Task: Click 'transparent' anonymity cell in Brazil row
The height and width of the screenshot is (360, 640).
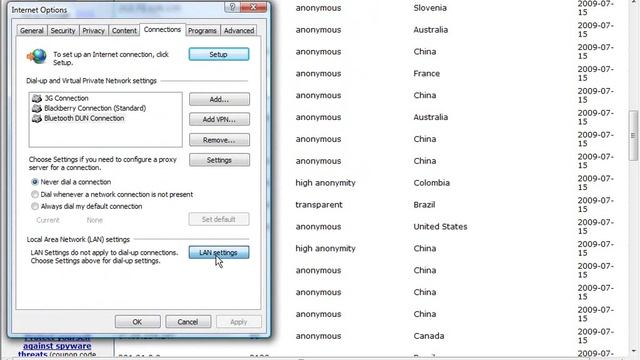Action: click(319, 204)
